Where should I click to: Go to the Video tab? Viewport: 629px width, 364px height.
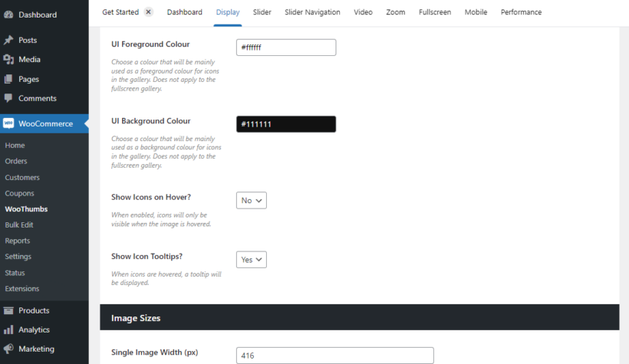(363, 12)
